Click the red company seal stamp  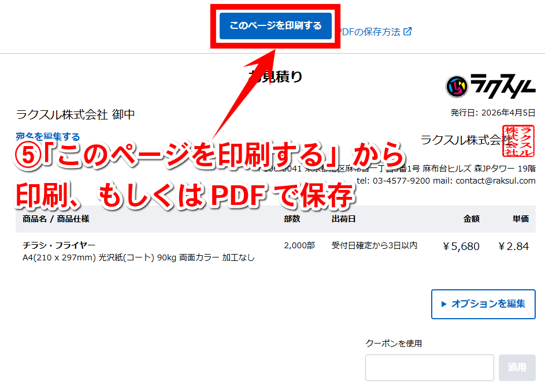pos(518,141)
